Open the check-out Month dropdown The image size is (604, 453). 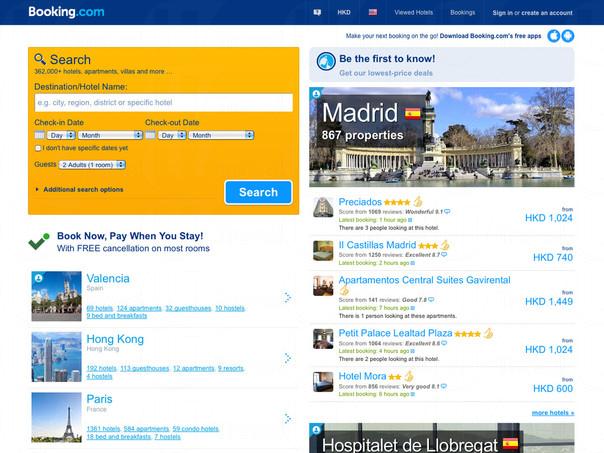(220, 135)
